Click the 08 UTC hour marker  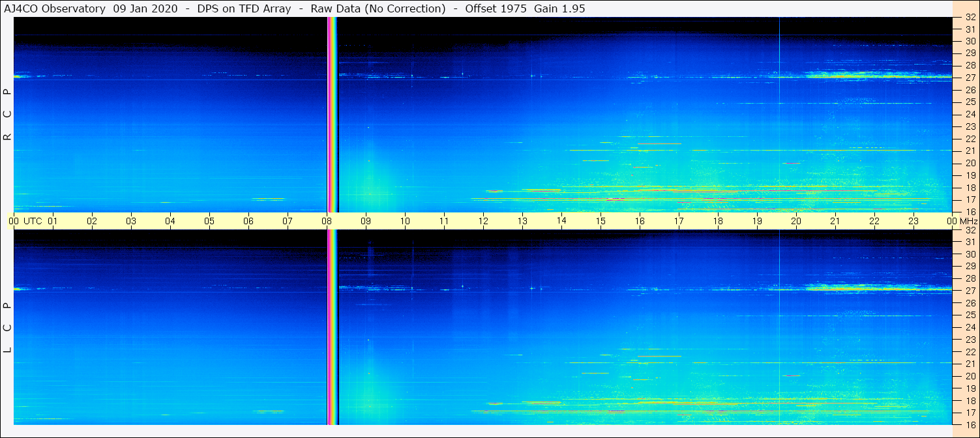pos(327,221)
